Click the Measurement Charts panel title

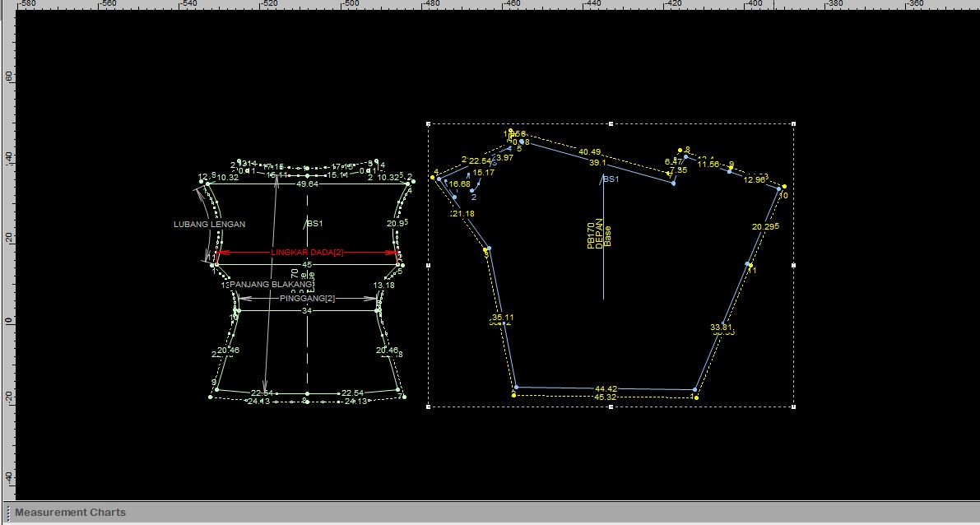coord(70,512)
